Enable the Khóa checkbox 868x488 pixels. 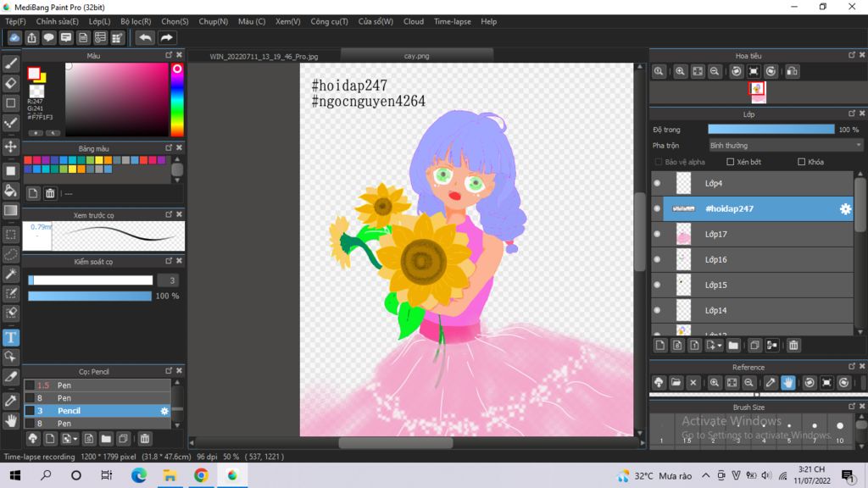[801, 162]
